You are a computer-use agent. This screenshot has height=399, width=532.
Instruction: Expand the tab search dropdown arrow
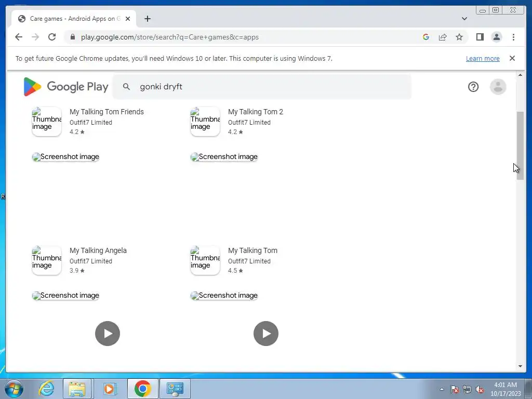click(x=464, y=19)
